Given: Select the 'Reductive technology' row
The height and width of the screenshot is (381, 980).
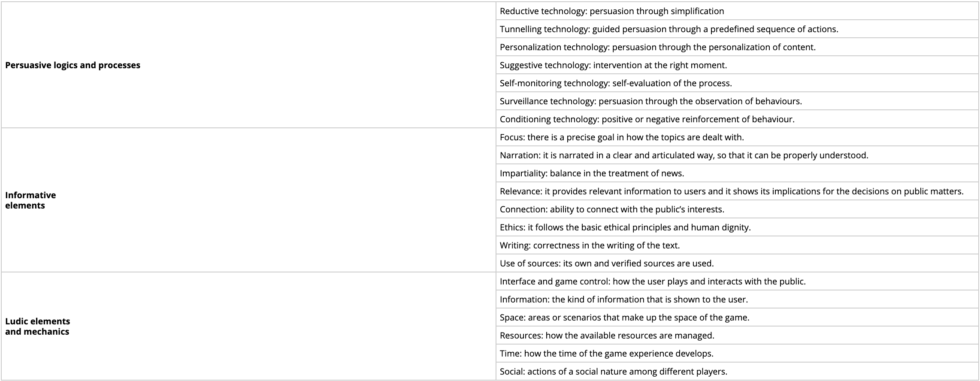Looking at the screenshot, I should (x=612, y=11).
